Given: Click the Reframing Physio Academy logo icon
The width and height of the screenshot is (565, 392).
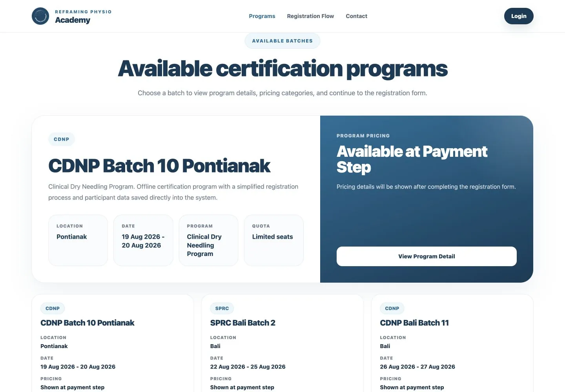Looking at the screenshot, I should point(40,16).
